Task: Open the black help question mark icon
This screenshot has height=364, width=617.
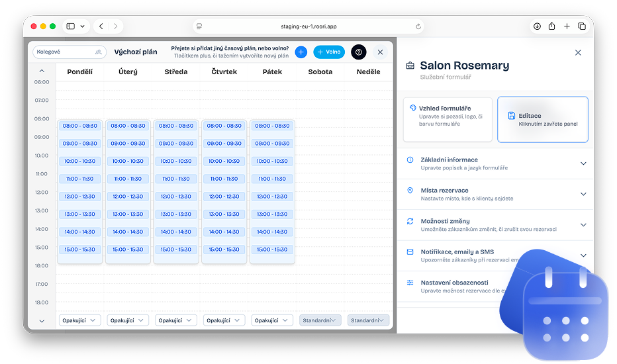Action: (358, 52)
